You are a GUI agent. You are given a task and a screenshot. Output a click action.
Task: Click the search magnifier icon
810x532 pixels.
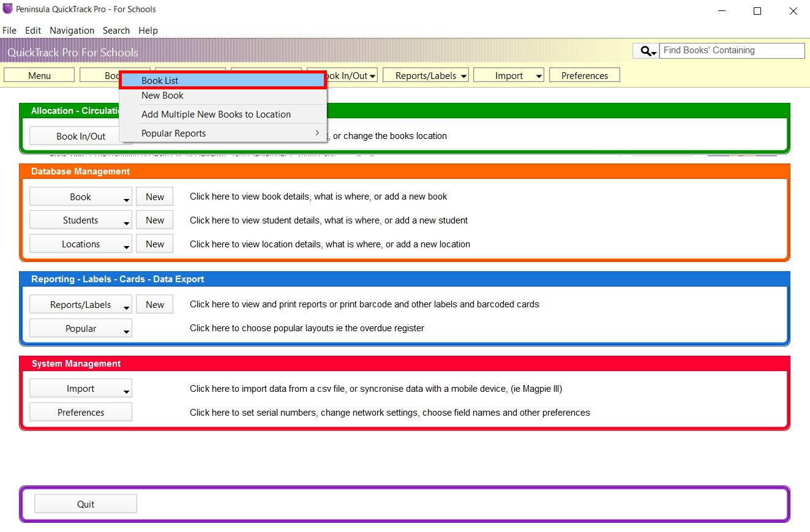coord(646,51)
